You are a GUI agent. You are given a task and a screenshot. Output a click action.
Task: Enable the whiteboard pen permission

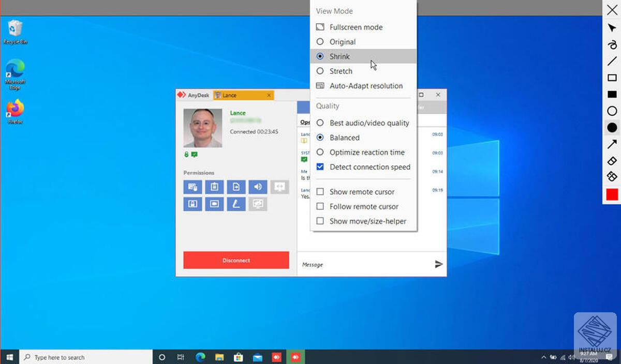236,204
